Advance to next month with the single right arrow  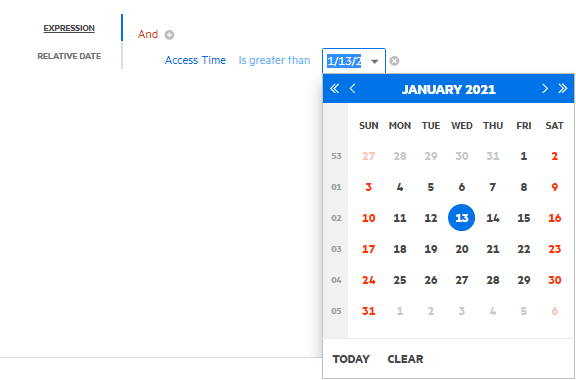tap(545, 89)
